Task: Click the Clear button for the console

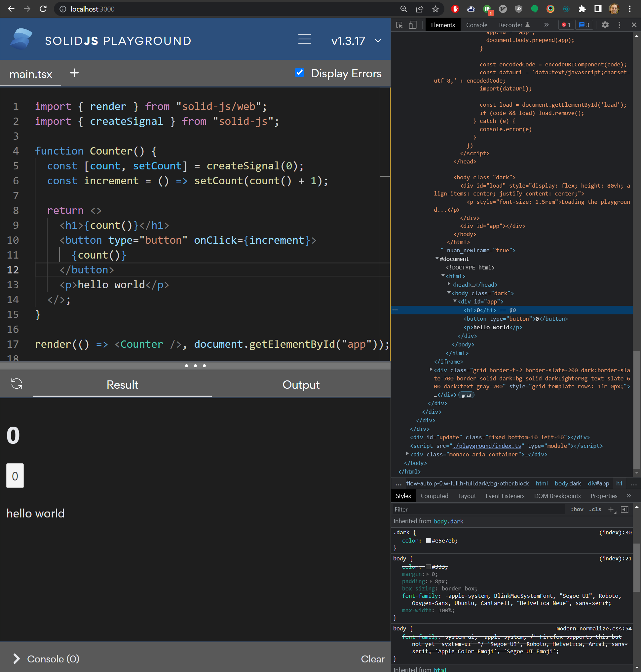Action: (x=372, y=659)
